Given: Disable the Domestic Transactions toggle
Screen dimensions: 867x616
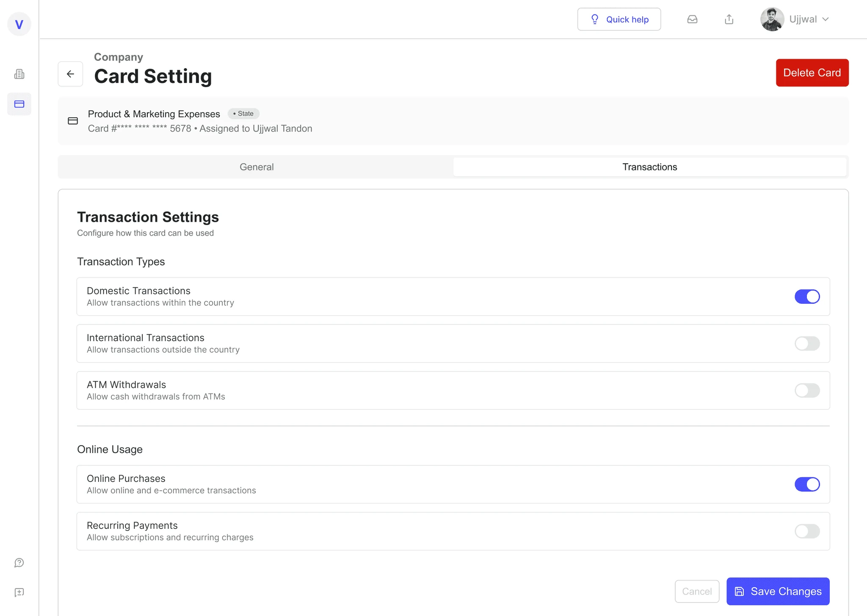Looking at the screenshot, I should [807, 297].
